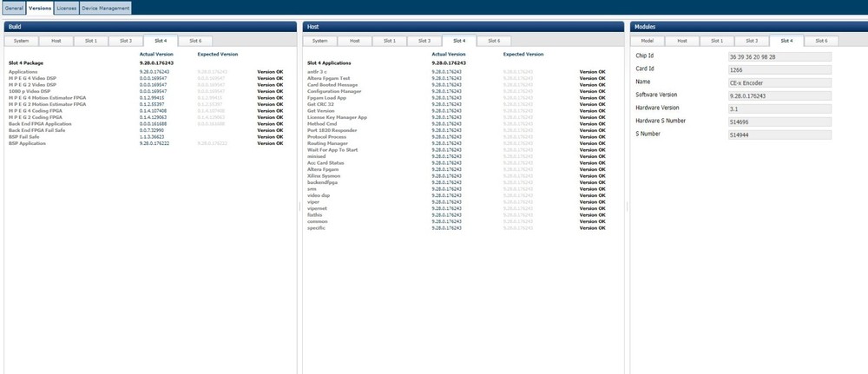Select System tab in Build panel
This screenshot has height=374, width=868.
point(21,41)
